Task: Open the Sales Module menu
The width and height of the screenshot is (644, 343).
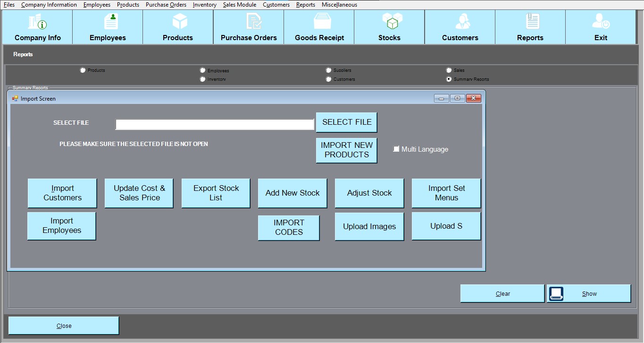Action: coord(240,5)
